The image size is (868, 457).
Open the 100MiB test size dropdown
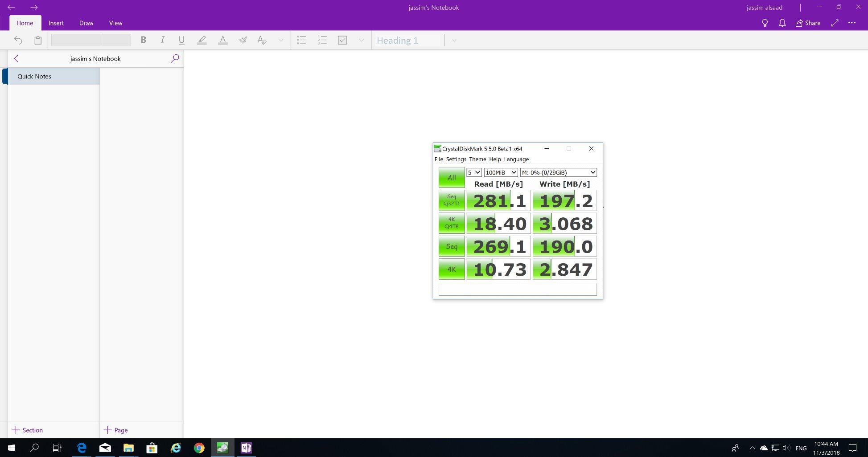pos(501,172)
